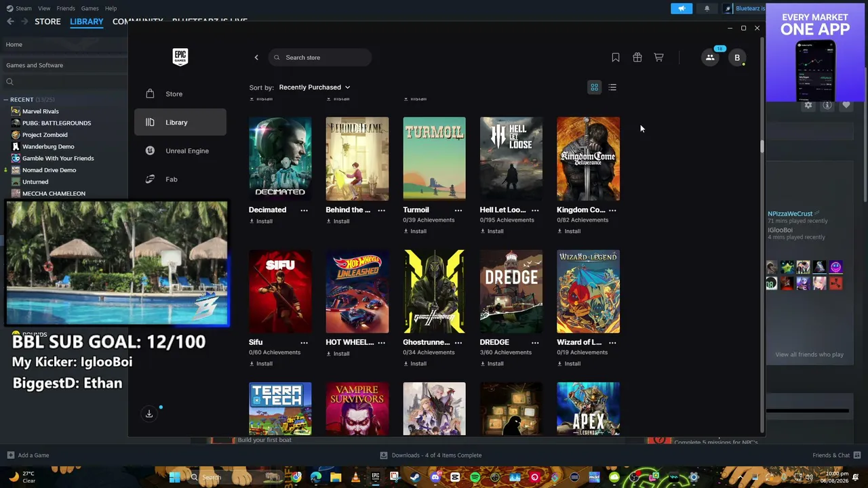Install Decimated
868x488 pixels.
click(261, 221)
